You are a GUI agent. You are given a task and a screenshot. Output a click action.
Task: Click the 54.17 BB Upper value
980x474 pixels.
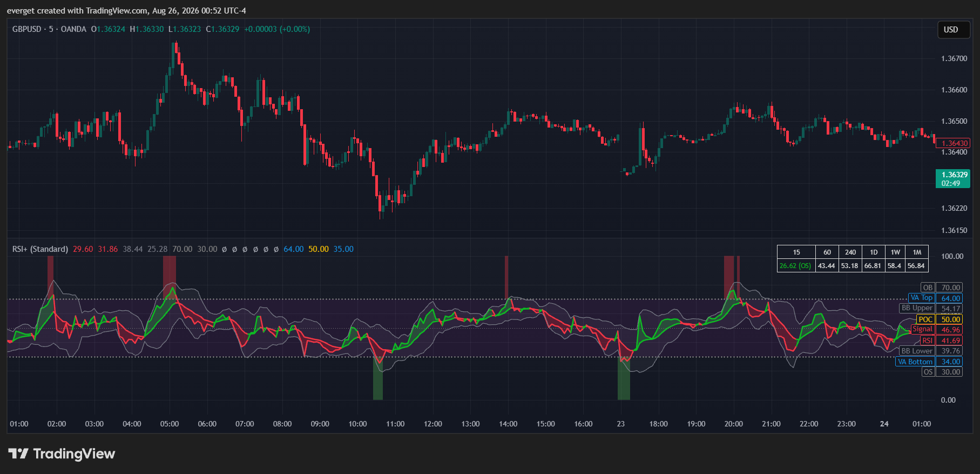[x=950, y=309]
